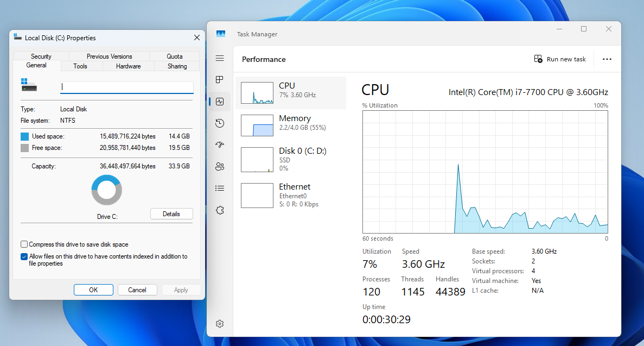The image size is (644, 346).
Task: Click Run new task label
Action: pyautogui.click(x=566, y=59)
